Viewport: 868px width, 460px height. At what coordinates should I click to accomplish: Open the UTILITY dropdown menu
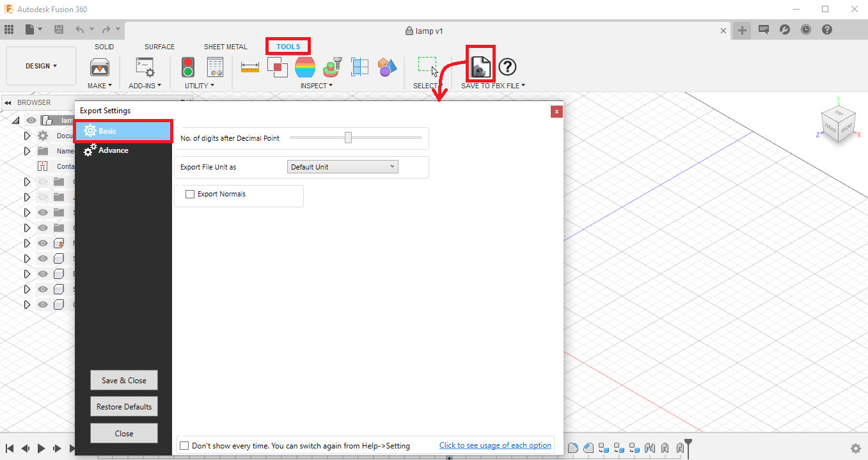click(x=200, y=86)
